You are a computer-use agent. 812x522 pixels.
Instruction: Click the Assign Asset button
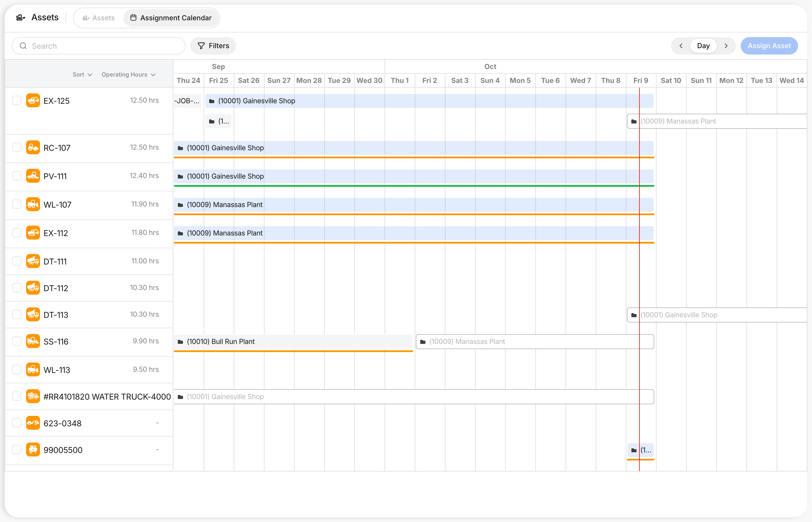point(769,46)
